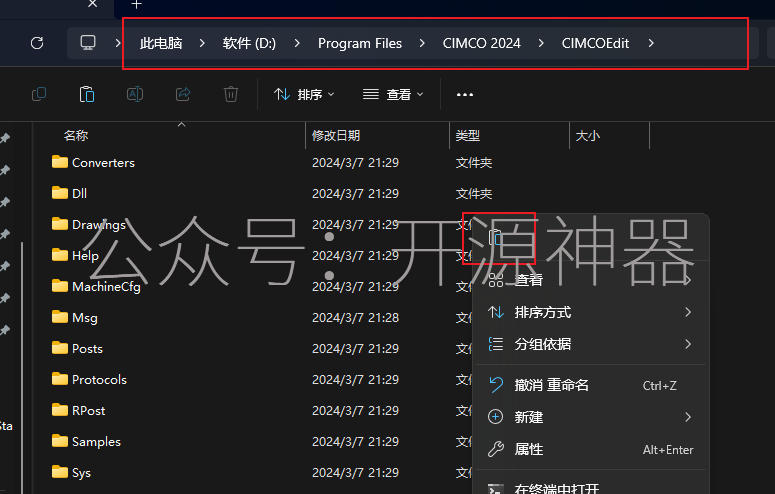Viewport: 775px width, 494px height.
Task: Select the Sys folder
Action: coord(81,473)
